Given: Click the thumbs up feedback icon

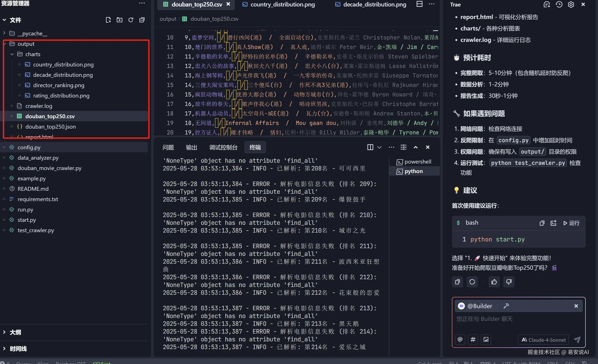Looking at the screenshot, I should (494, 282).
